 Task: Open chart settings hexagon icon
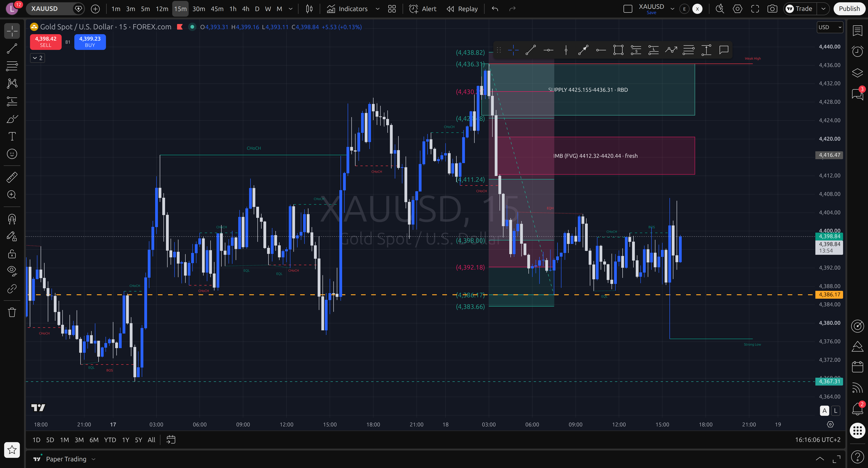(737, 9)
